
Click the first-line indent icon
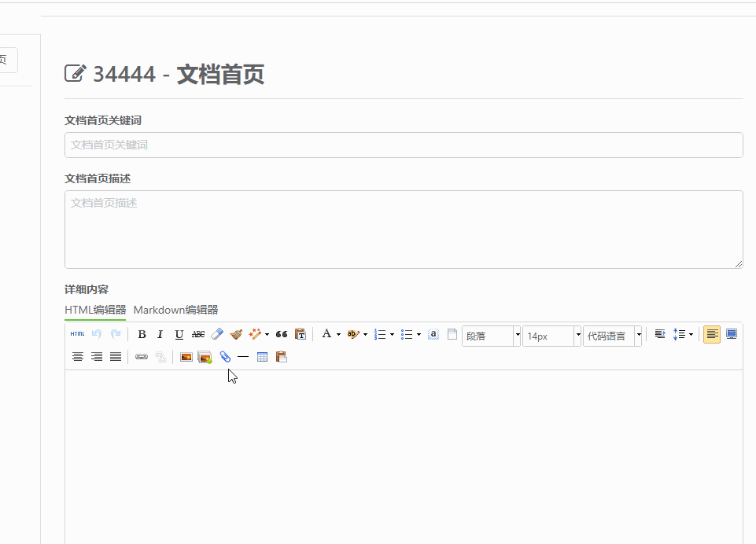[660, 334]
